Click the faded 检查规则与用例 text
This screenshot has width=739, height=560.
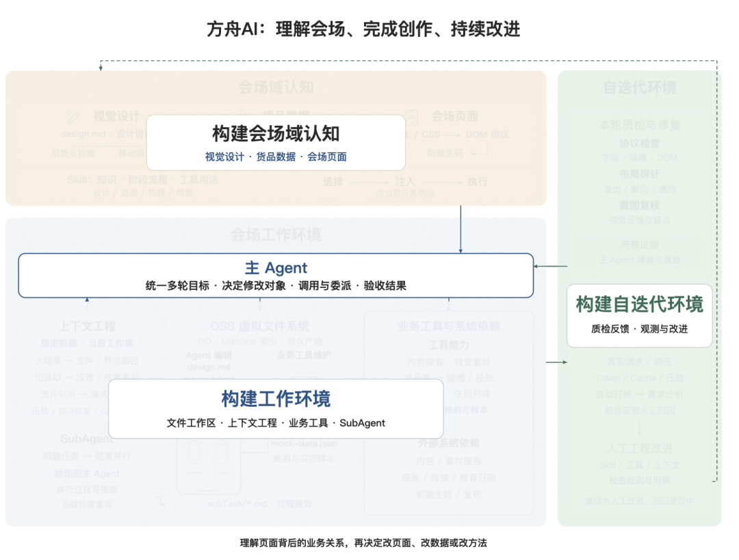640,481
